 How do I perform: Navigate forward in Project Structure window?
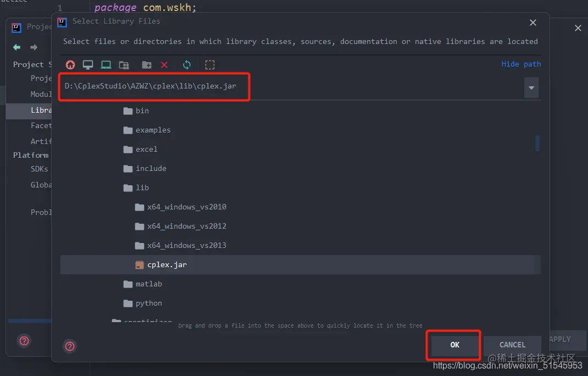click(x=34, y=47)
